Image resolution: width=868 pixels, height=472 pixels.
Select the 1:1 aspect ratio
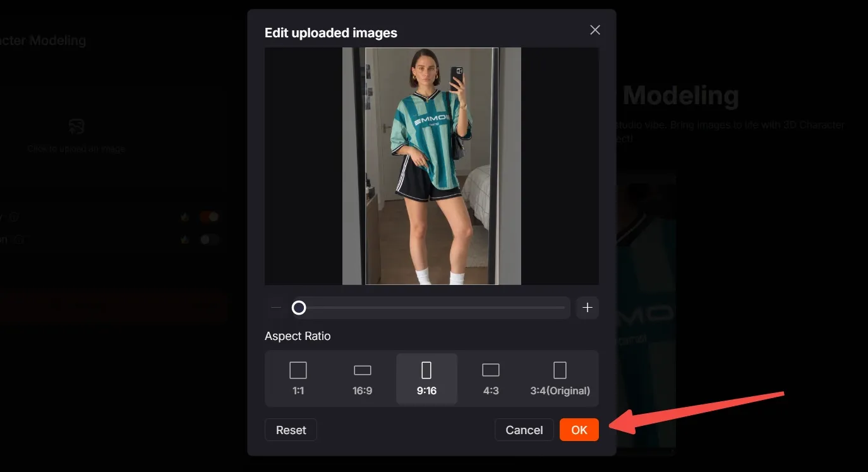pos(298,378)
